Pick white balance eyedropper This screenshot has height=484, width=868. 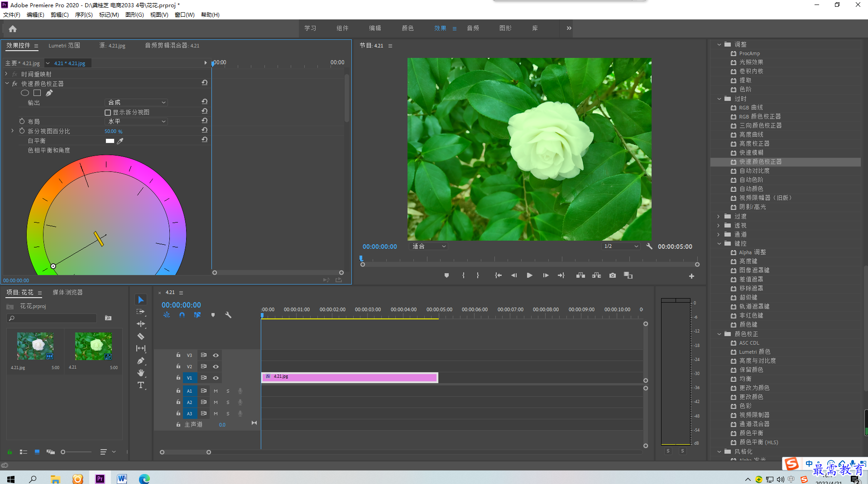tap(120, 141)
